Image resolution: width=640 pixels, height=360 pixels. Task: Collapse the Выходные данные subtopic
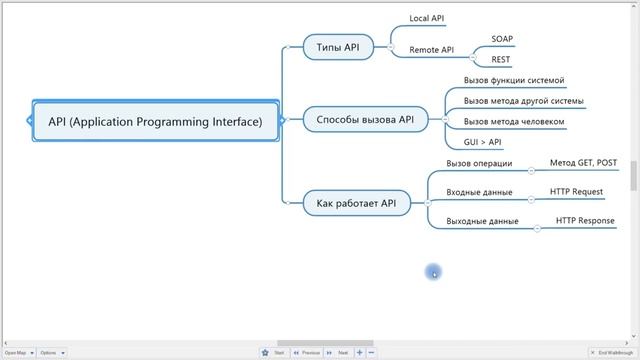click(537, 228)
